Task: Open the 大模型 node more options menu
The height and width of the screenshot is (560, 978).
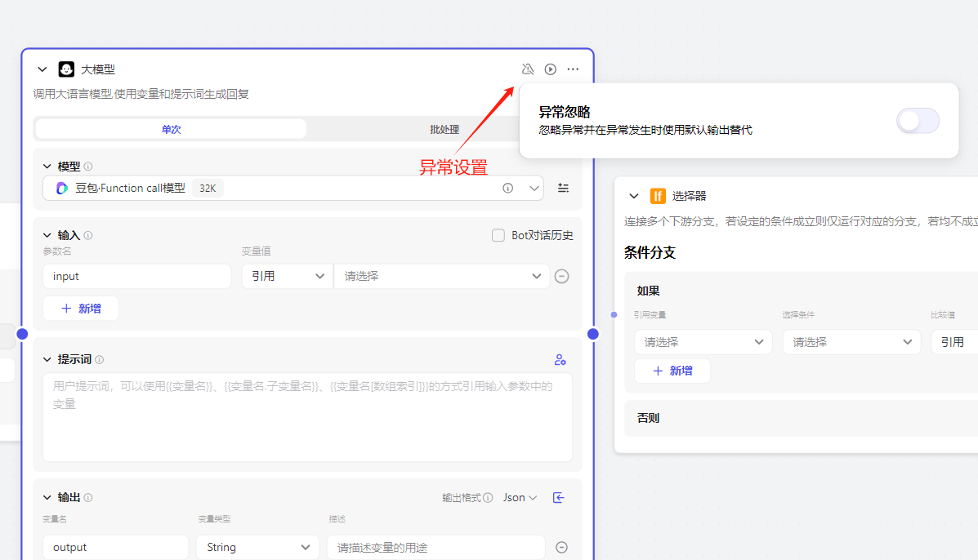Action: coord(573,69)
